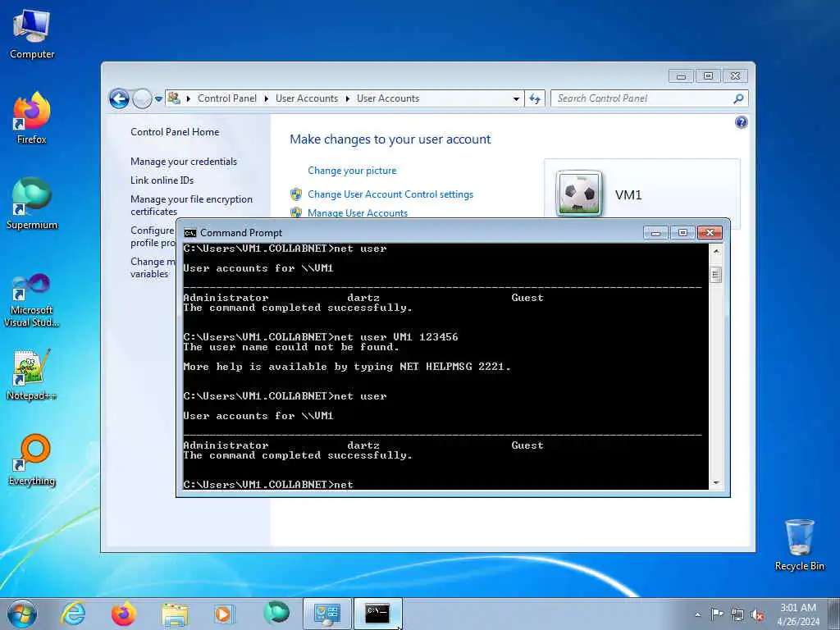
Task: Open the Everything search desktop shortcut
Action: [x=32, y=460]
